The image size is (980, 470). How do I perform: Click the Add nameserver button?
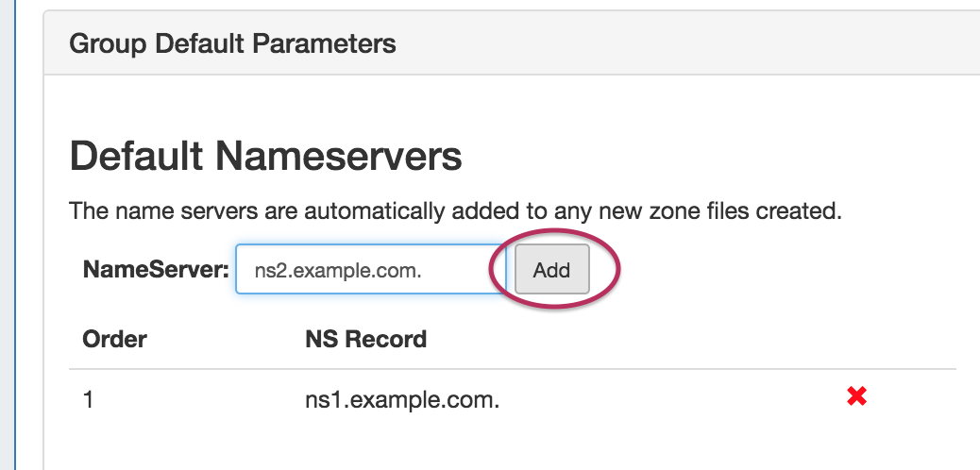point(551,270)
